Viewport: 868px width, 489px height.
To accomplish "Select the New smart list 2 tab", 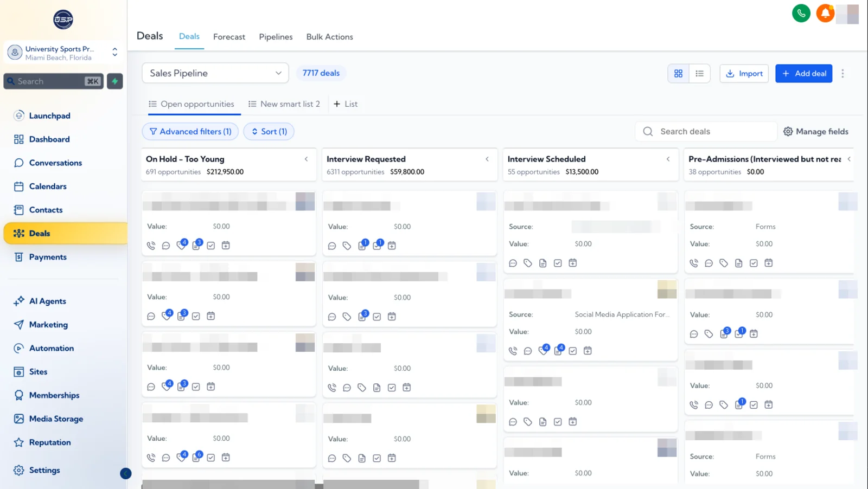I will (284, 104).
